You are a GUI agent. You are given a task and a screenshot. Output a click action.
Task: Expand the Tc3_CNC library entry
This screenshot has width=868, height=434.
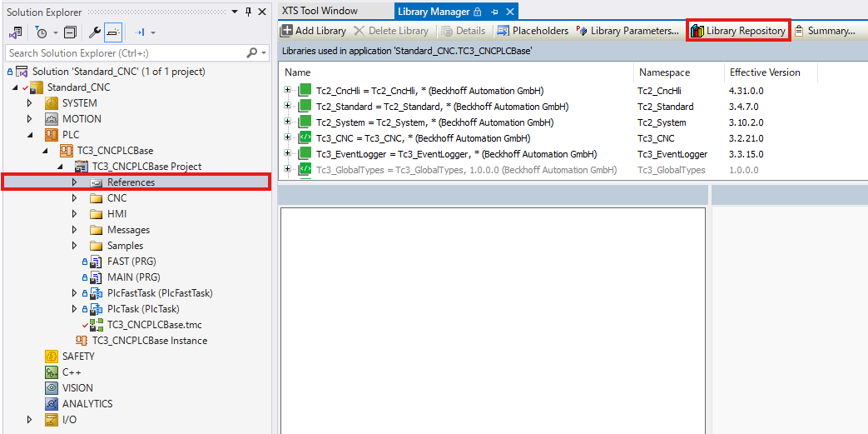point(287,137)
